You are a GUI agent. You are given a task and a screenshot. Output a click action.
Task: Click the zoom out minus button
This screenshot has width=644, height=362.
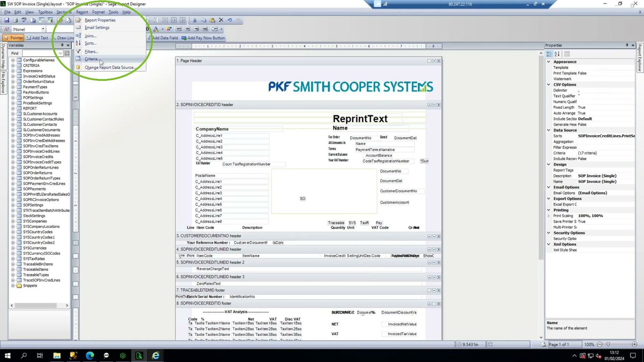pos(600,344)
